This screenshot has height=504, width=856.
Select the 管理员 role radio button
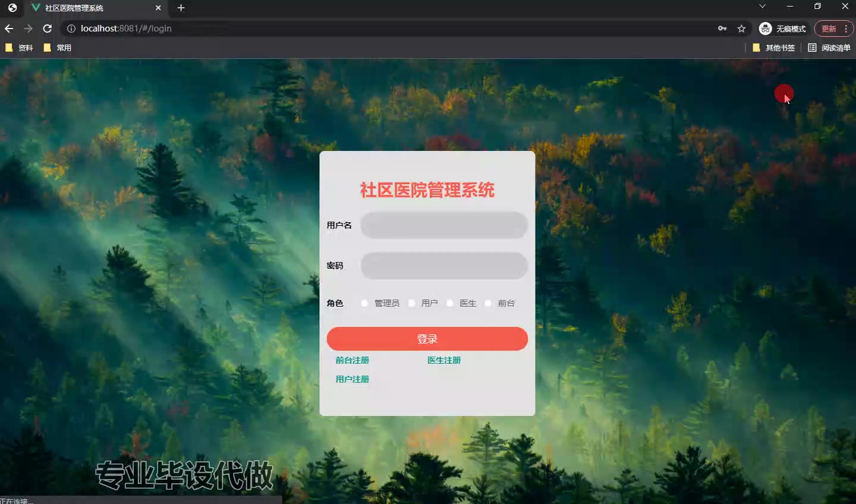point(364,303)
